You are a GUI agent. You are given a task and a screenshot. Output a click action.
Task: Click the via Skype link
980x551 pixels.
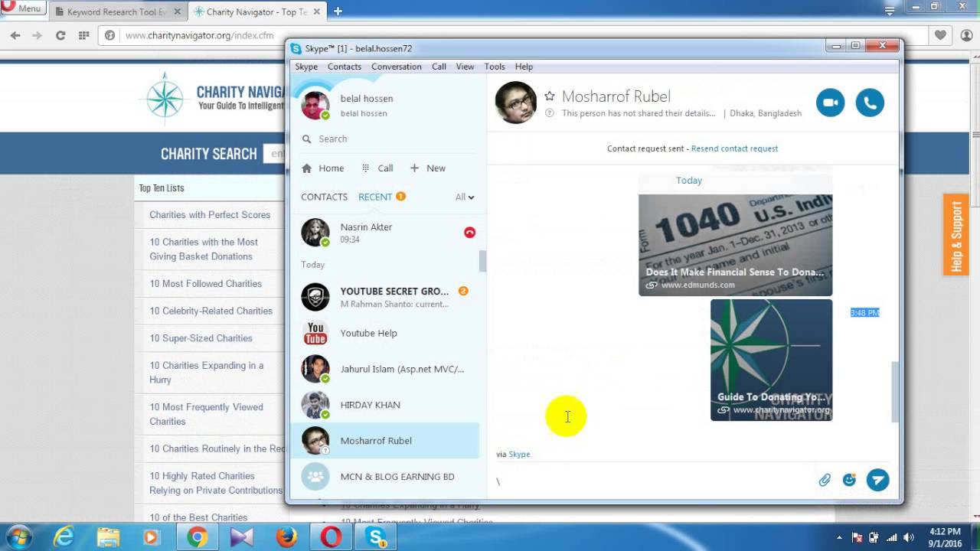point(519,454)
